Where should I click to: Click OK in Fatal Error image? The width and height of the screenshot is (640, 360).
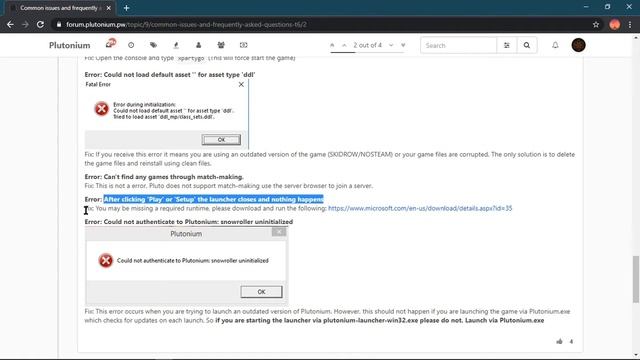221,140
